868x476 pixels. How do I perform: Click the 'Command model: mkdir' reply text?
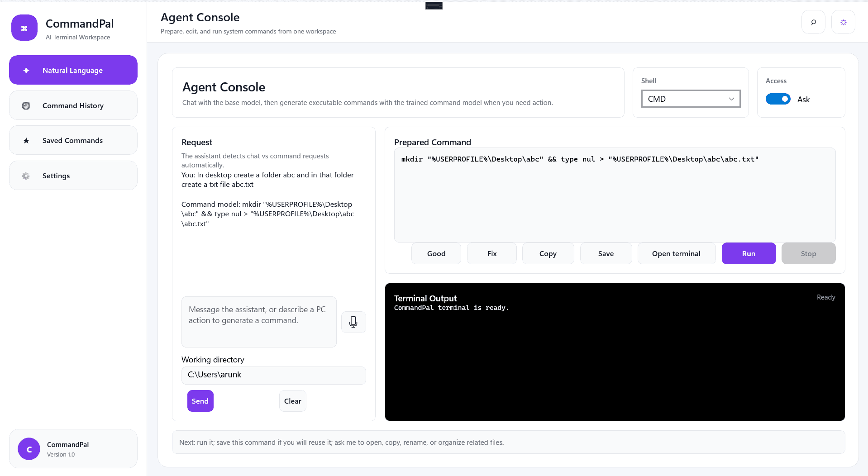pos(268,214)
